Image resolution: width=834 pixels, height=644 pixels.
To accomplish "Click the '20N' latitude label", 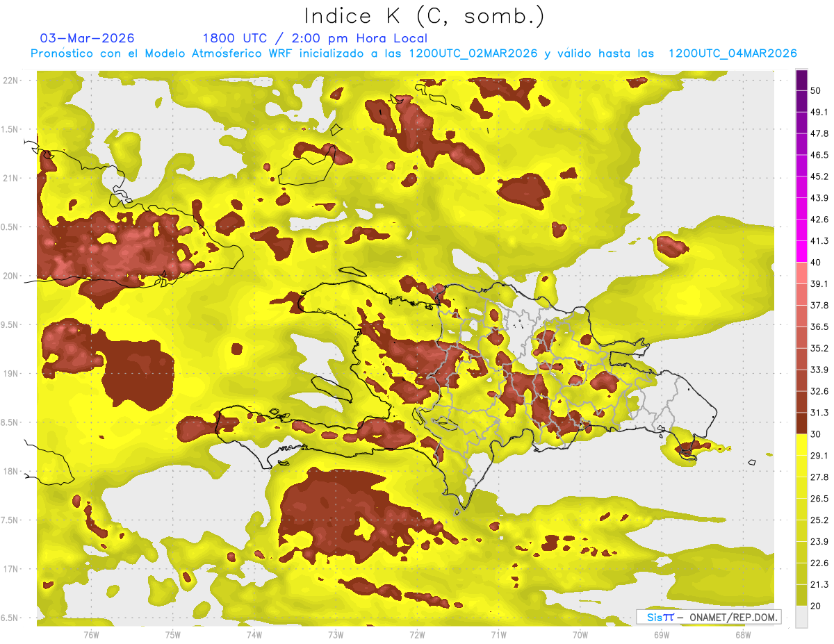I will point(10,276).
